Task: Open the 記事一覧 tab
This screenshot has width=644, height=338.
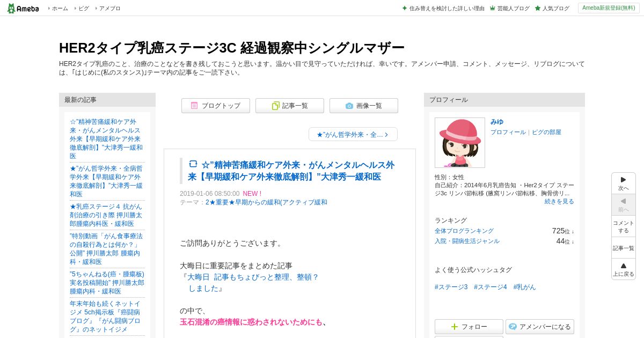Action: pos(290,106)
